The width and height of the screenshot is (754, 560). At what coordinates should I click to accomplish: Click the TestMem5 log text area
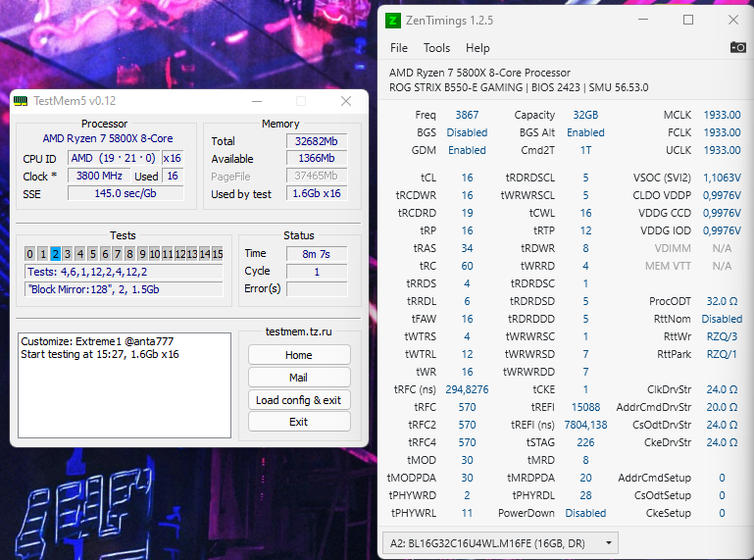125,385
